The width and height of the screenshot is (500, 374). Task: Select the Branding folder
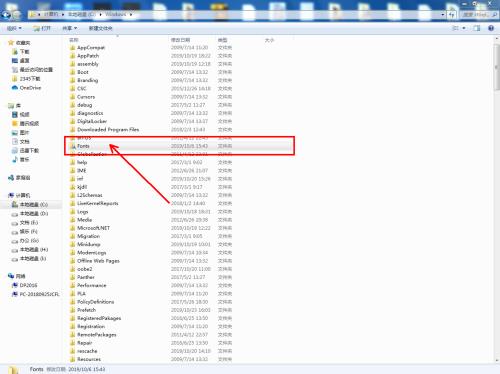click(84, 80)
